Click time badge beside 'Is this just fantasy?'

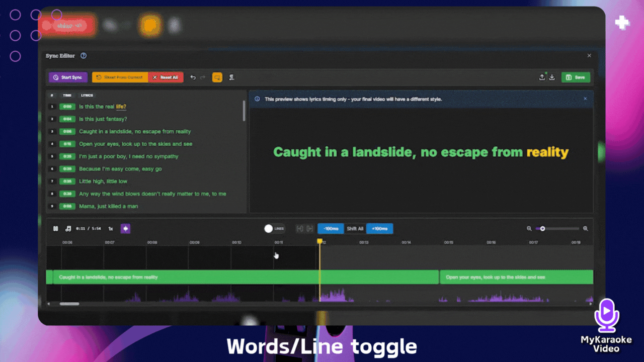(x=67, y=119)
